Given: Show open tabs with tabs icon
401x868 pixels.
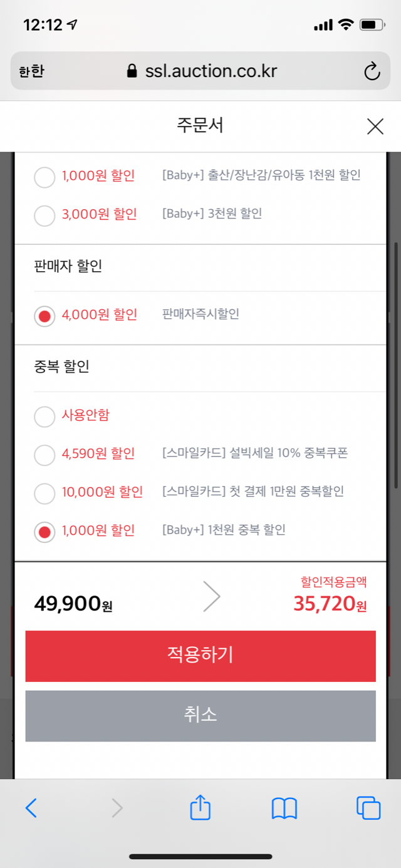Looking at the screenshot, I should [x=368, y=809].
